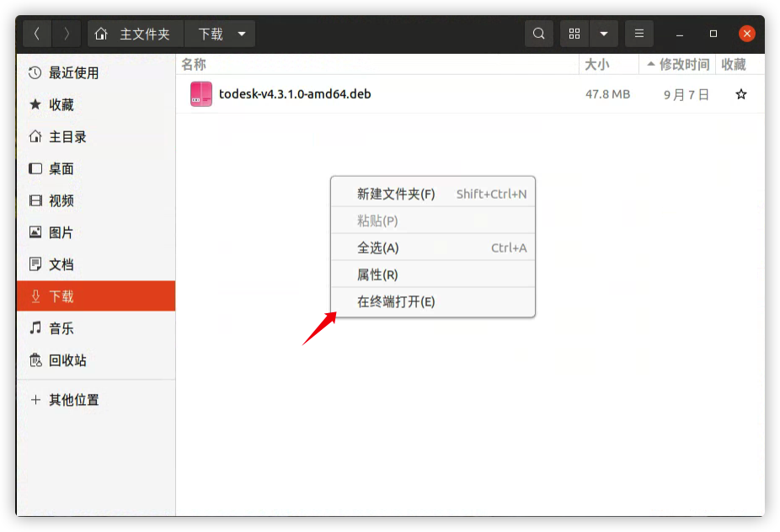Click 全选(A) in context menu

click(378, 247)
